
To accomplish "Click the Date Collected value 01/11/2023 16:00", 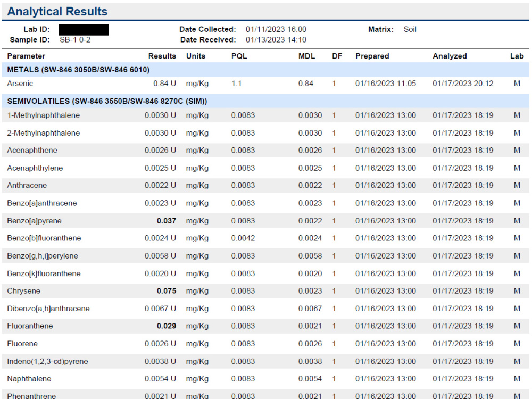I will click(x=276, y=29).
